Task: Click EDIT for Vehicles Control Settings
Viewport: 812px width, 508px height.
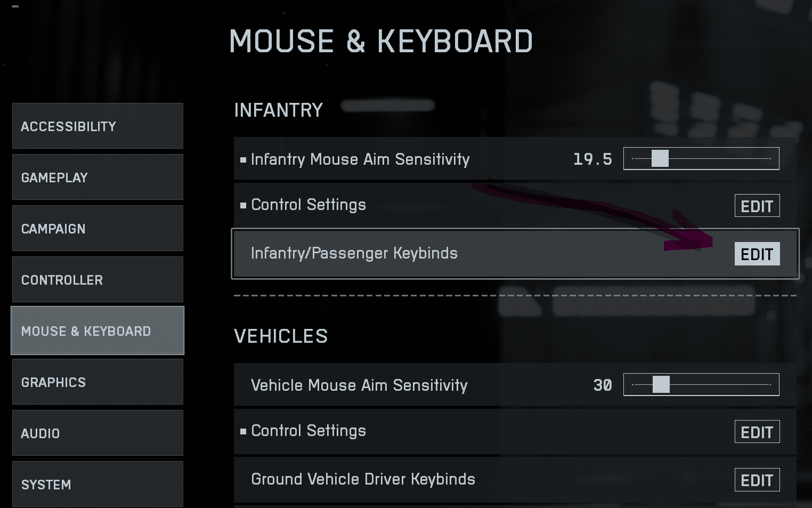Action: click(x=757, y=432)
